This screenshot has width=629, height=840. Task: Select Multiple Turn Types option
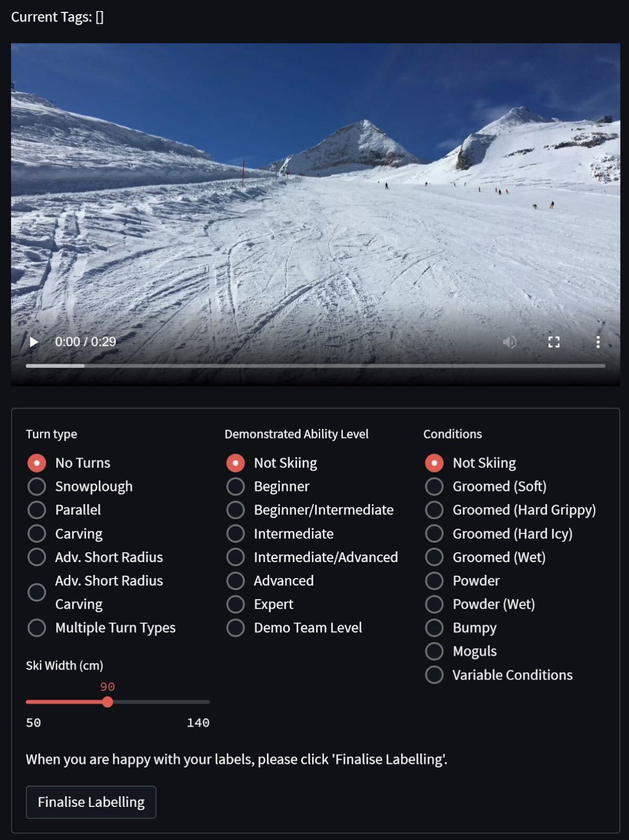pyautogui.click(x=101, y=628)
